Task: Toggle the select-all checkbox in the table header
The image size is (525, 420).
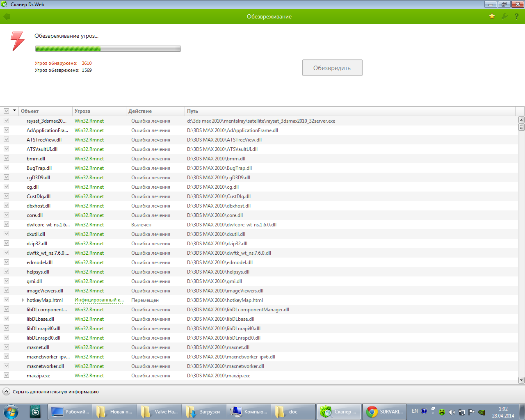Action: [7, 111]
